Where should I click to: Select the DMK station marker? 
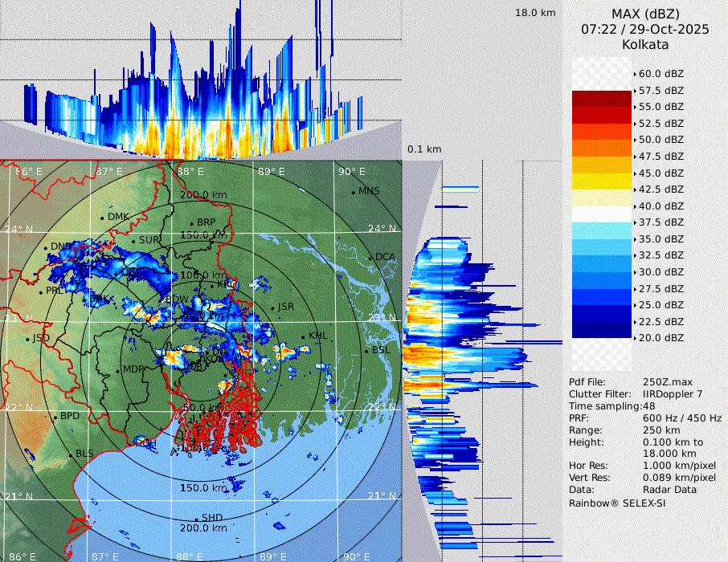click(102, 218)
